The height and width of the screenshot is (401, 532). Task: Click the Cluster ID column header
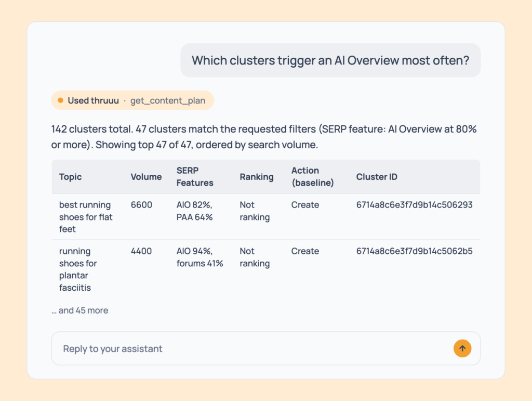pyautogui.click(x=376, y=176)
